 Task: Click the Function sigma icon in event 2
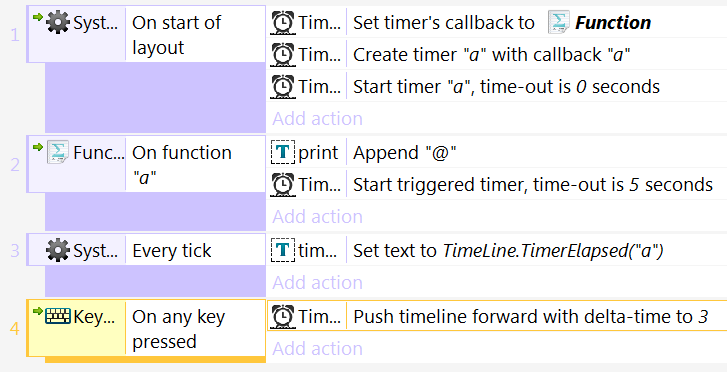58,152
